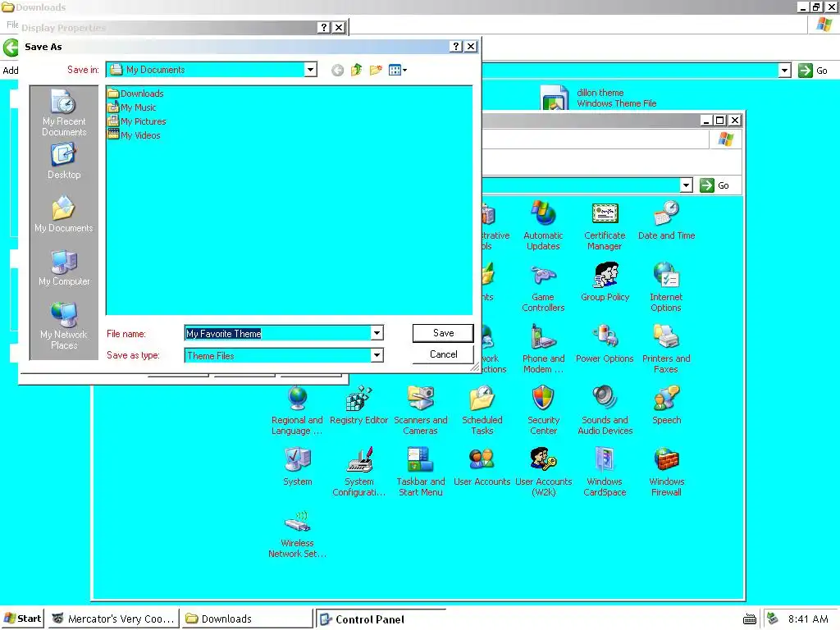Open User Accounts applet
Screen dimensions: 840x630
click(482, 467)
